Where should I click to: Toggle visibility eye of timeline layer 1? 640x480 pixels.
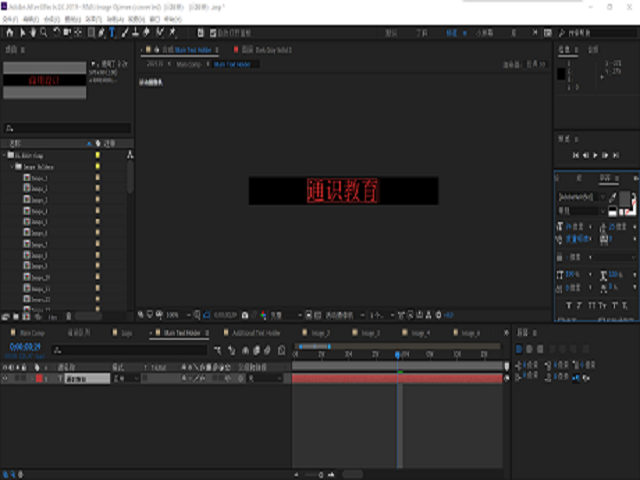click(x=5, y=379)
